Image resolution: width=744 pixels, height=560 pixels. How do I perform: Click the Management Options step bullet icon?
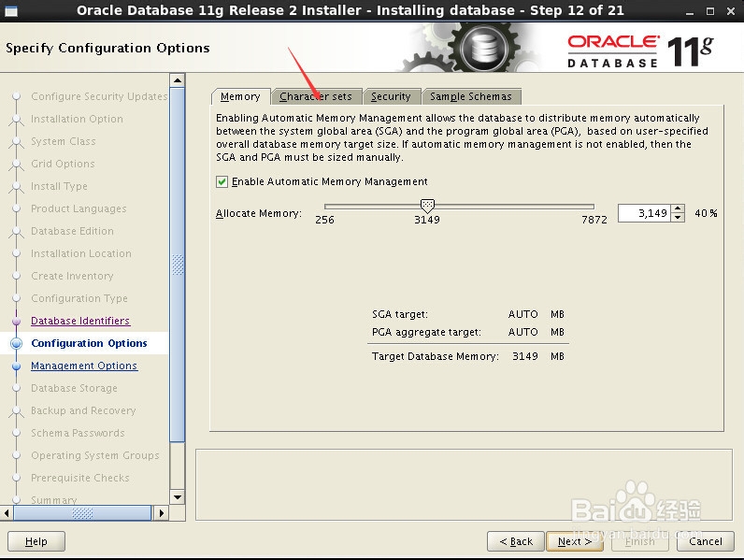click(17, 366)
